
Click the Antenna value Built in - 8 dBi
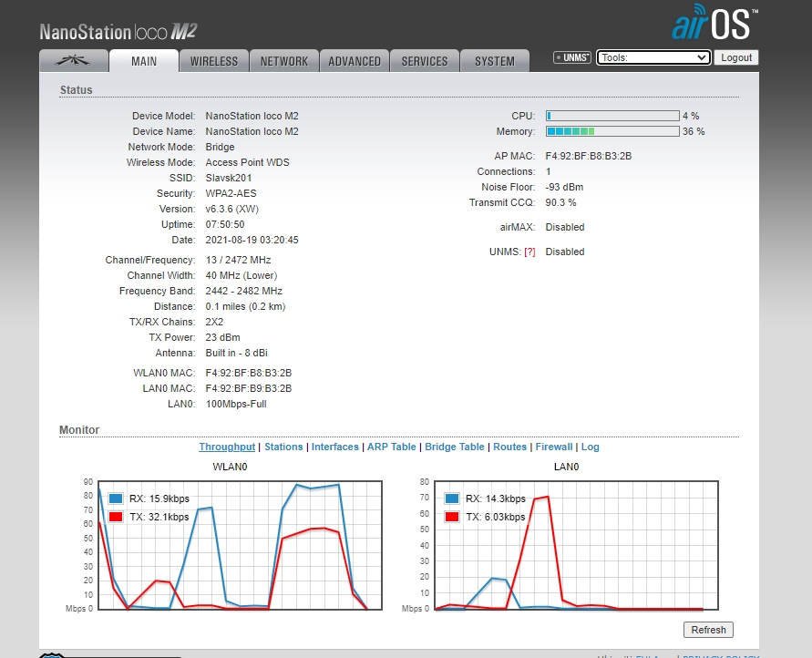click(237, 353)
